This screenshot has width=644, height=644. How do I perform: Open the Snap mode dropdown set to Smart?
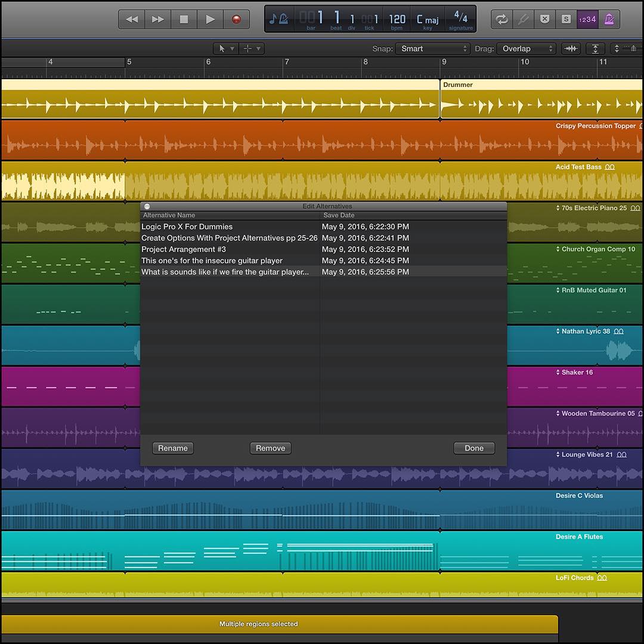click(432, 48)
